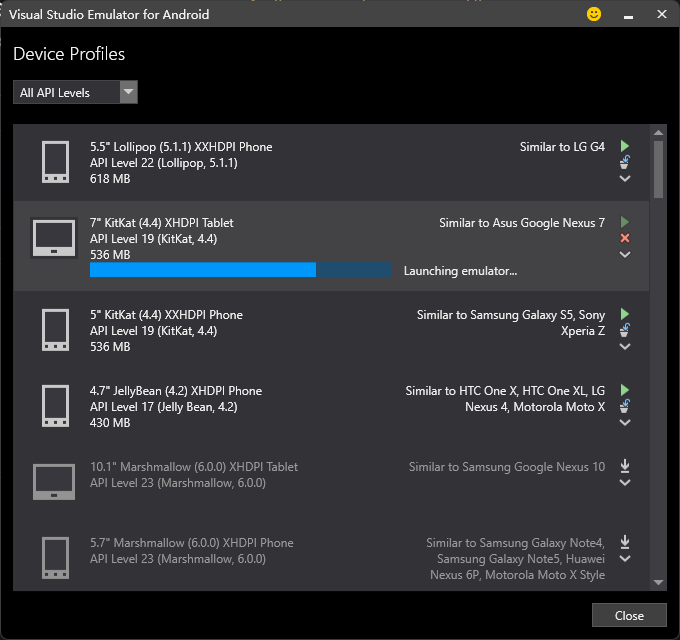The width and height of the screenshot is (680, 640).
Task: Click "API Level 17 (Jelly Bean, 4.2)" text
Action: pyautogui.click(x=163, y=407)
